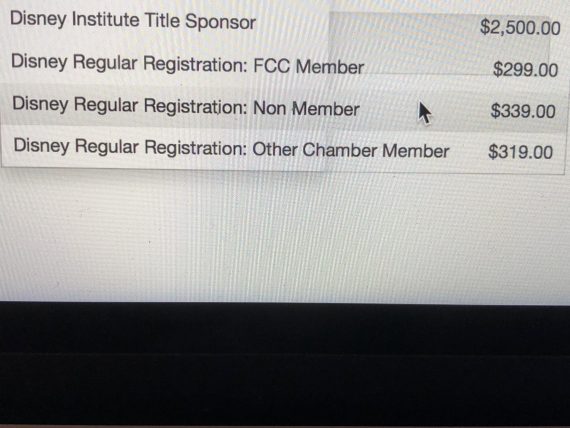The width and height of the screenshot is (570, 428).
Task: Click the $299.00 price entry
Action: tap(525, 69)
